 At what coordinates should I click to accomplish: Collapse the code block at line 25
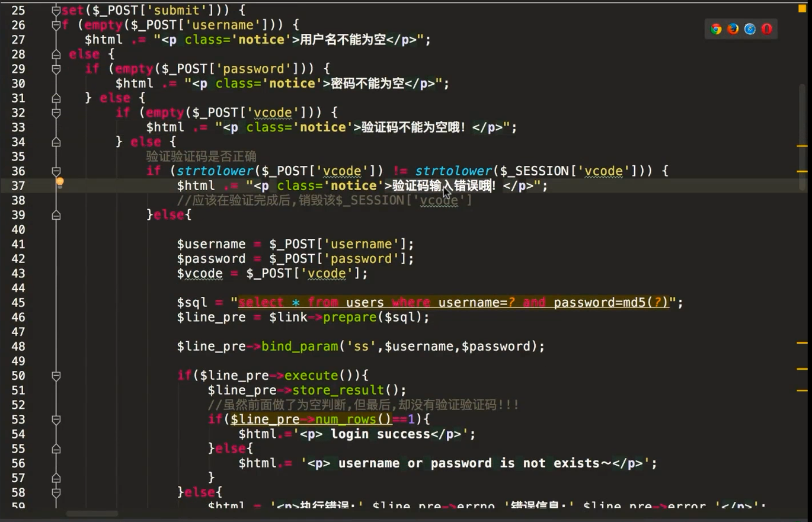(56, 11)
